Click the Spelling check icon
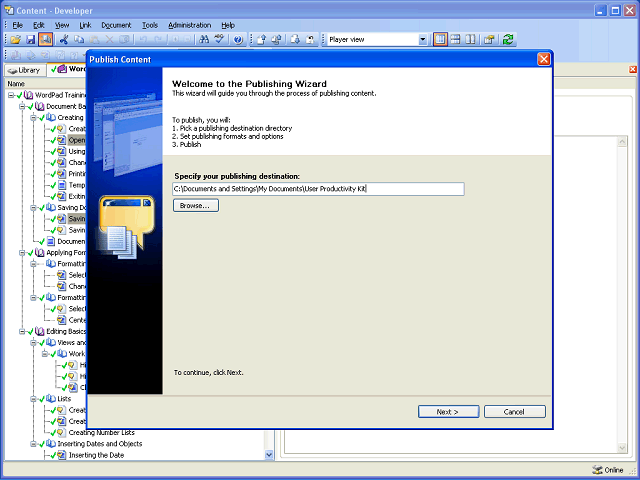Image resolution: width=640 pixels, height=480 pixels. coord(220,39)
